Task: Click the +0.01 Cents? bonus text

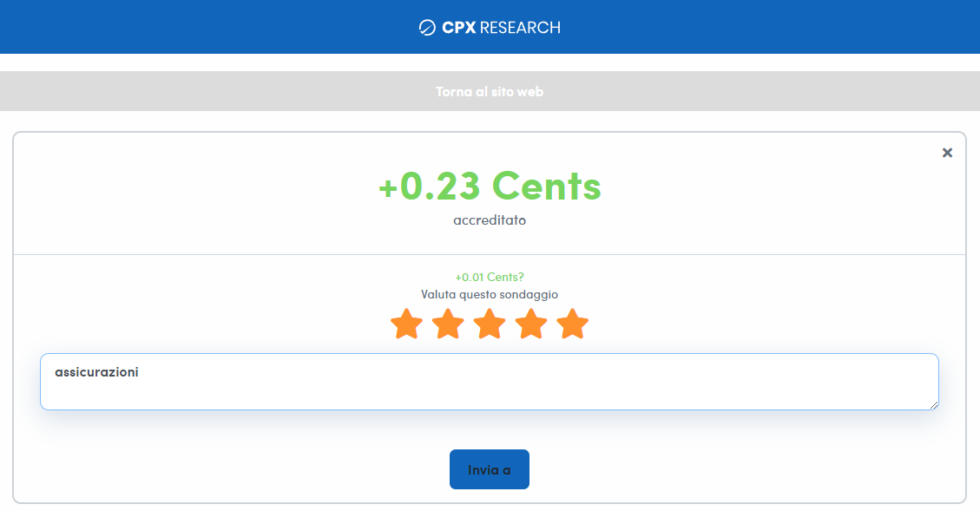Action: coord(490,277)
